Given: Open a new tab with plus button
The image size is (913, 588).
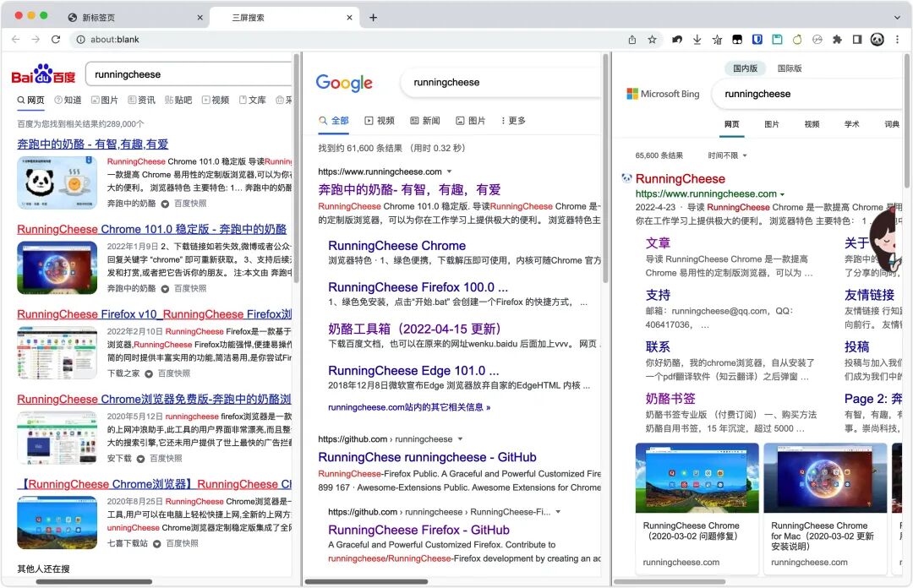Looking at the screenshot, I should pyautogui.click(x=374, y=18).
